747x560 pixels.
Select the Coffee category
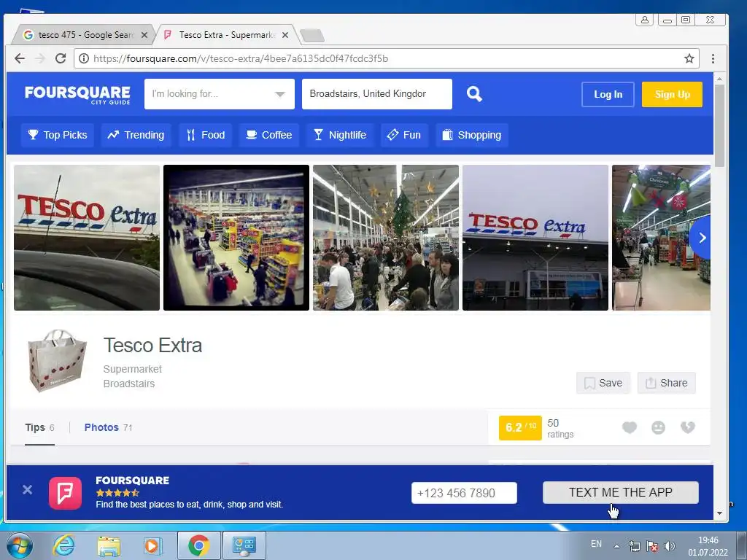[x=268, y=135]
